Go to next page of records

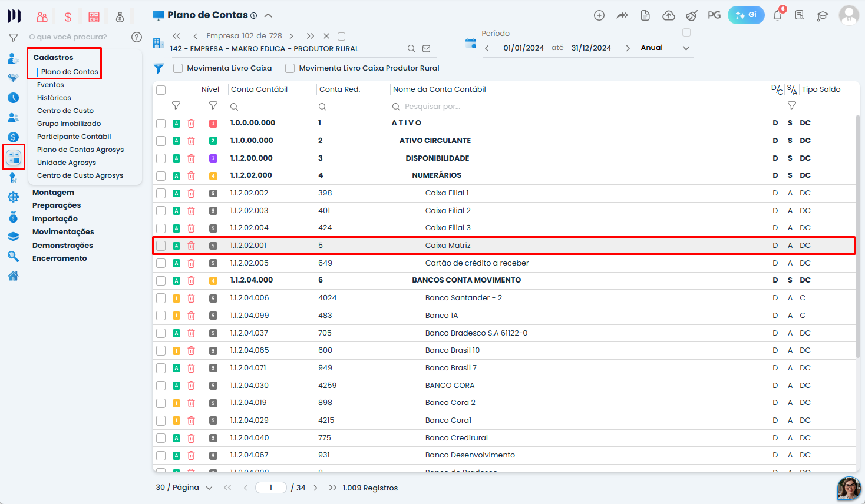pyautogui.click(x=315, y=488)
